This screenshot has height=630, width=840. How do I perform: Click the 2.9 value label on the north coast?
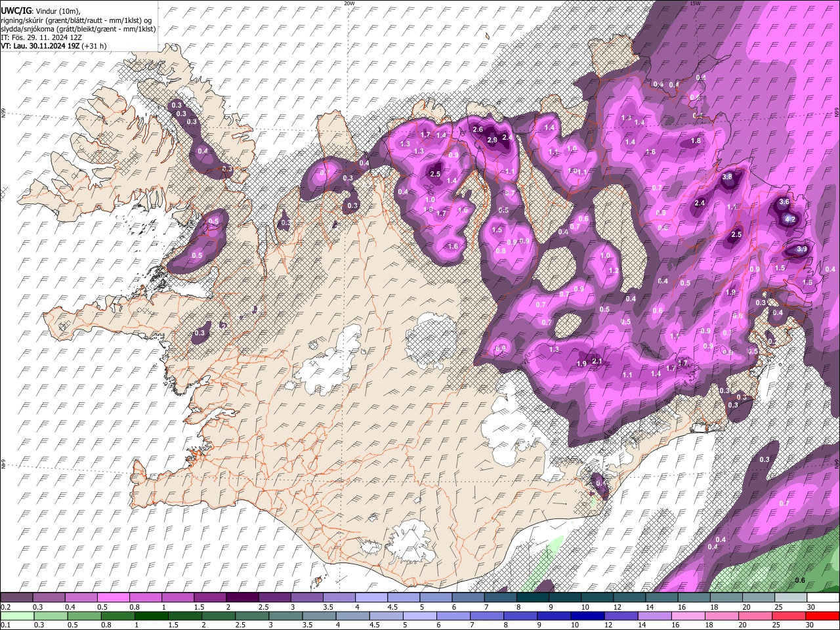tap(493, 140)
